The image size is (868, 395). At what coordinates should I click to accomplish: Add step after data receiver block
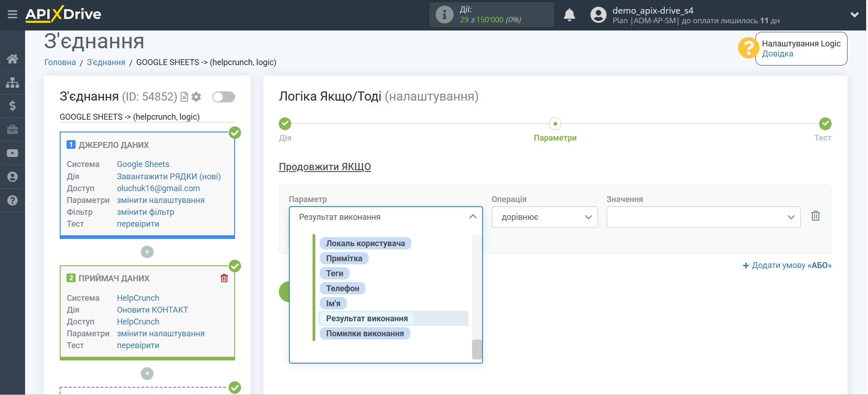tap(147, 374)
